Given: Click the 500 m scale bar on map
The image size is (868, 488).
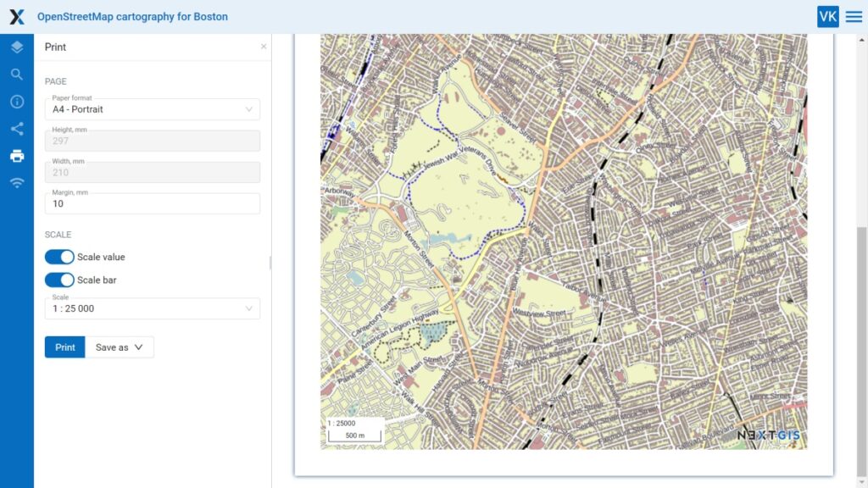Looking at the screenshot, I should click(x=355, y=436).
